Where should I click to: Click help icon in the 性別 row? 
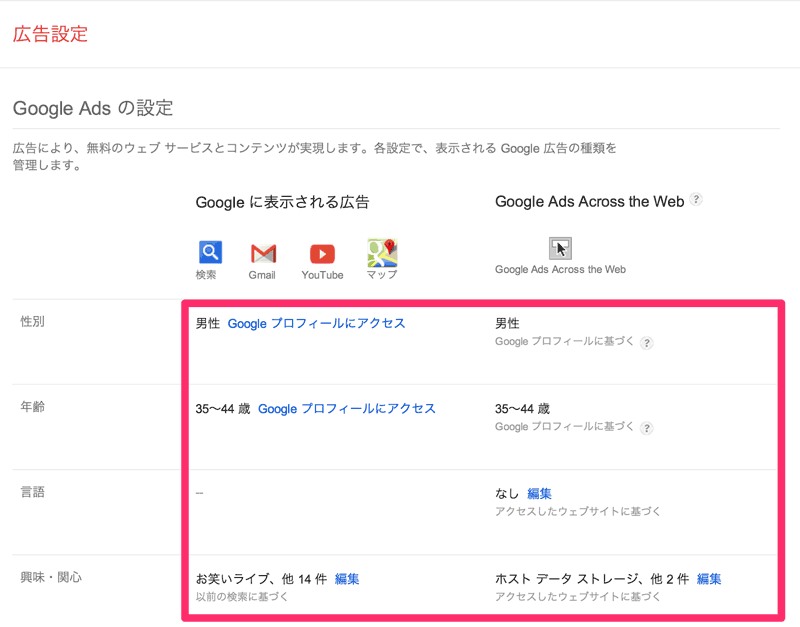click(647, 343)
